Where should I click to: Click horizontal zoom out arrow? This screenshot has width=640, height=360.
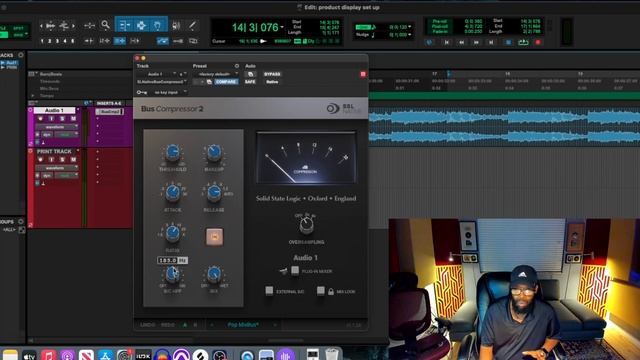pos(41,26)
